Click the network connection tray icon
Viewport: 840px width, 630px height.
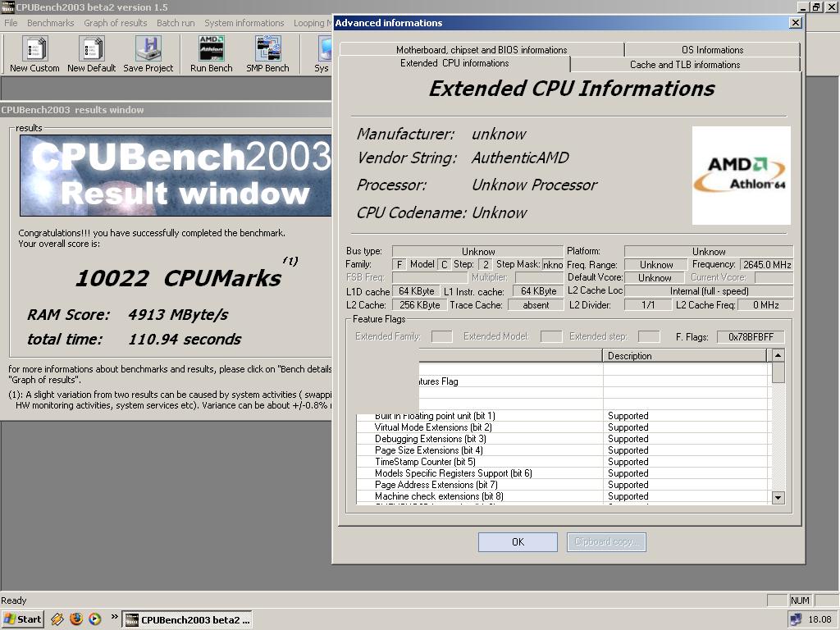pyautogui.click(x=796, y=619)
